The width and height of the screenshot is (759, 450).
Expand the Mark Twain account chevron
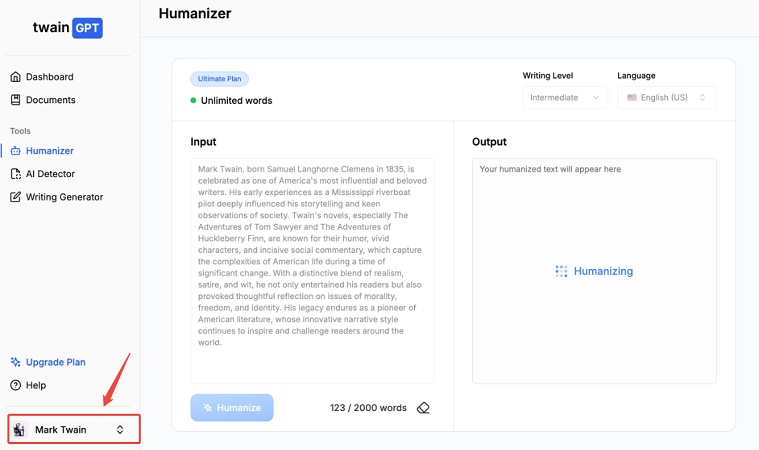click(x=120, y=430)
